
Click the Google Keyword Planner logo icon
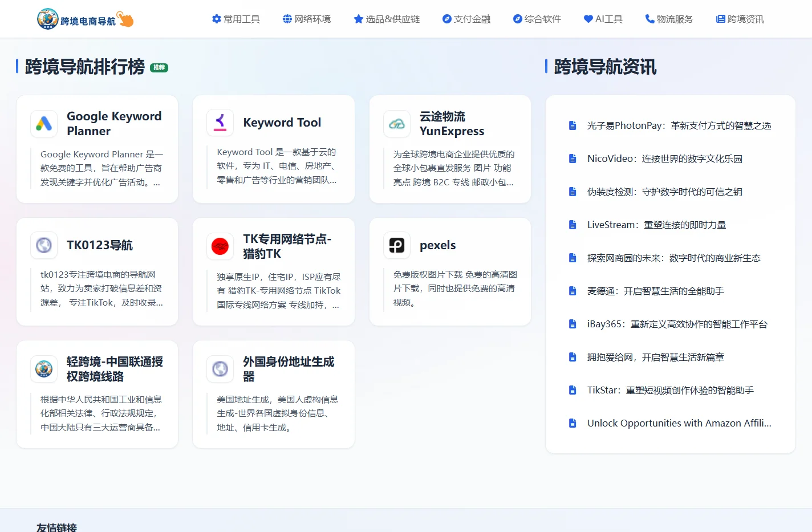44,124
